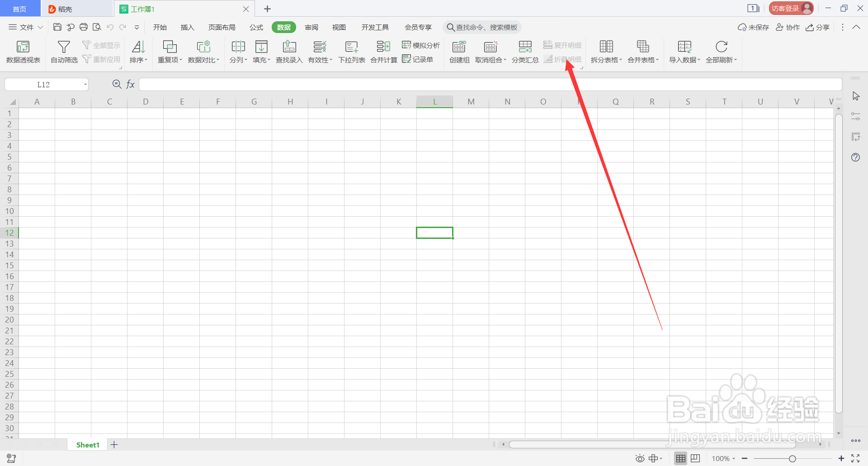This screenshot has height=466, width=868.
Task: Open the 审阅 ribbon tab
Action: pos(311,27)
